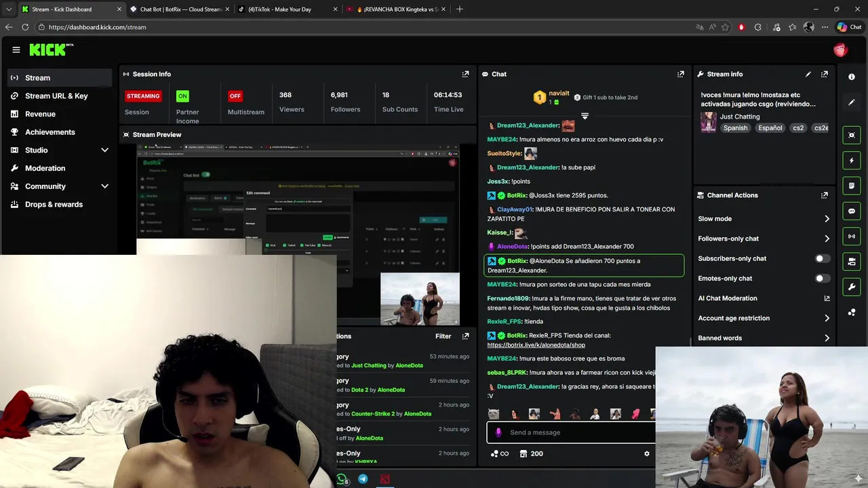The image size is (868, 488).
Task: Click the video camera icon in right rail
Action: pyautogui.click(x=852, y=262)
